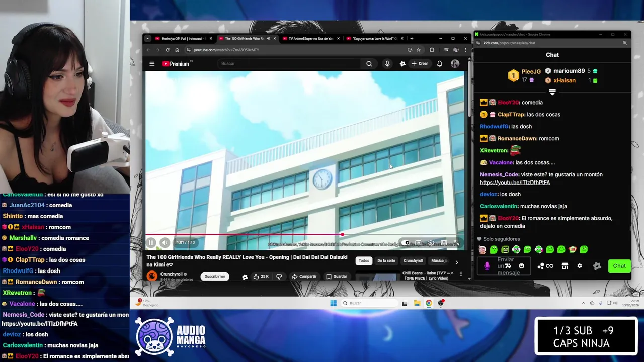Toggle subtitles in the video player

coord(418,243)
